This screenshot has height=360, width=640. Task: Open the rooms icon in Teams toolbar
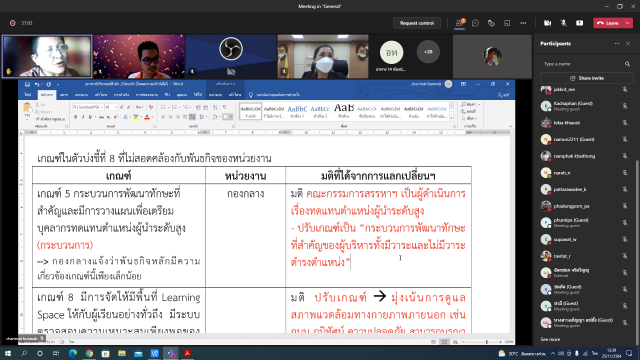pyautogui.click(x=507, y=23)
